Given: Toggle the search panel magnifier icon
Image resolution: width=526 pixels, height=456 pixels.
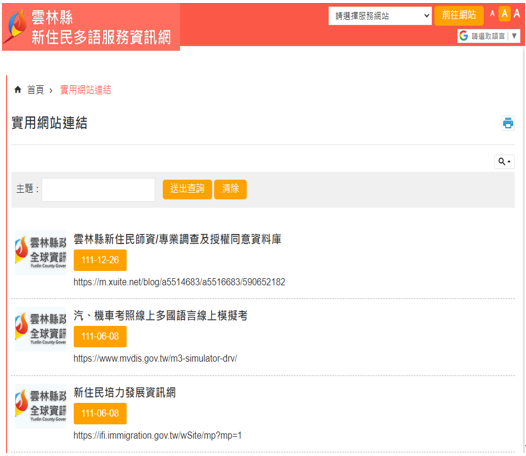Looking at the screenshot, I should pyautogui.click(x=504, y=161).
